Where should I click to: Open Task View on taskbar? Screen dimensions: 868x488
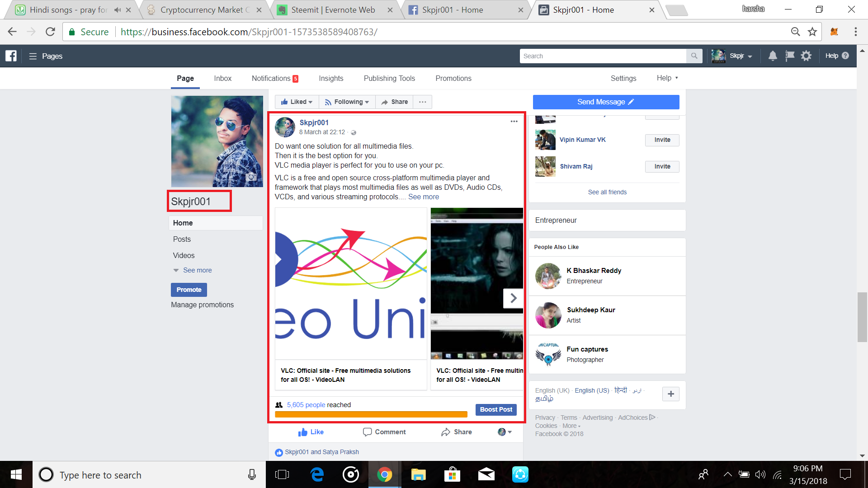click(x=282, y=474)
